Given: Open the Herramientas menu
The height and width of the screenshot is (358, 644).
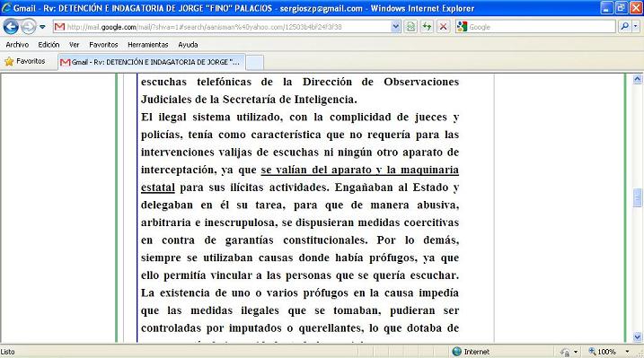Looking at the screenshot, I should pos(148,45).
